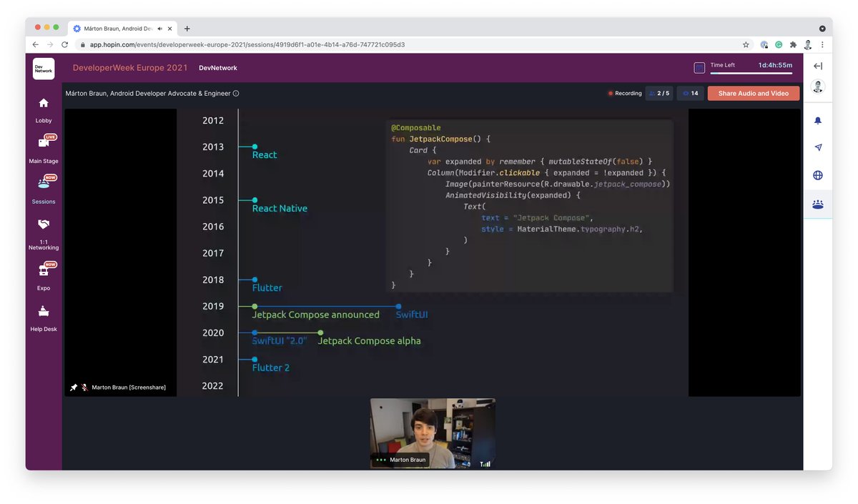Click Flutter 2 timeline entry
The image size is (858, 504).
pyautogui.click(x=271, y=367)
